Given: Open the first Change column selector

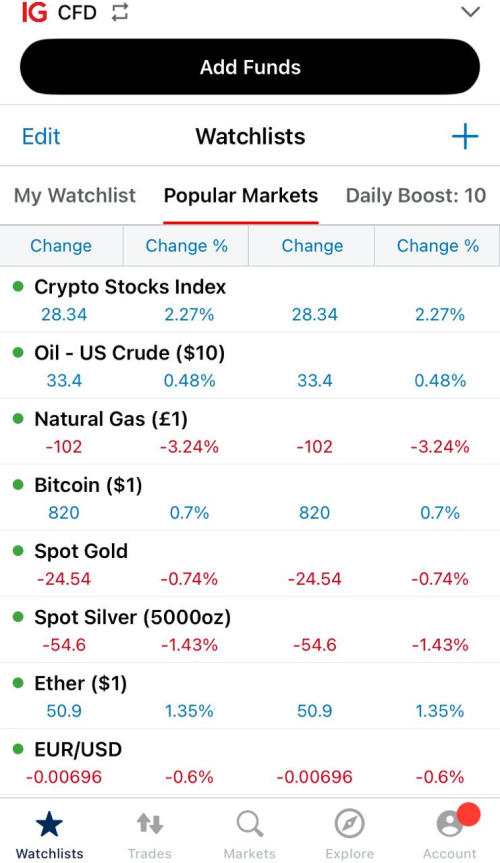Looking at the screenshot, I should click(x=61, y=246).
